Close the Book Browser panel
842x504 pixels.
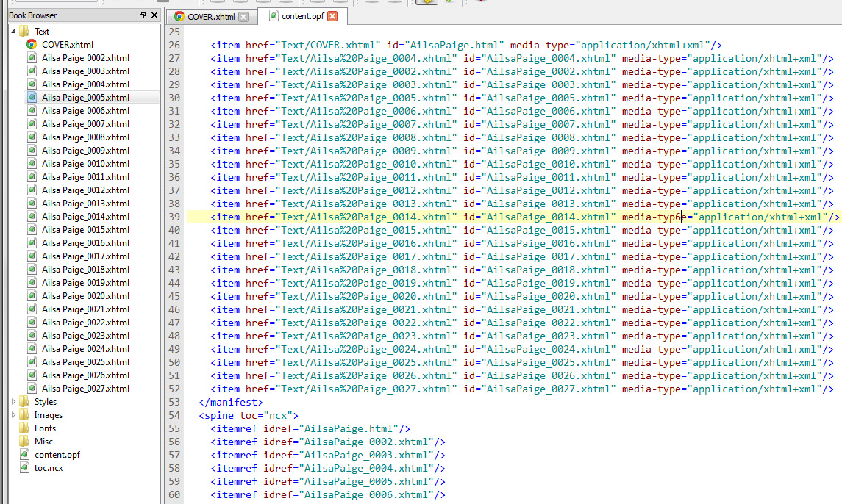154,15
